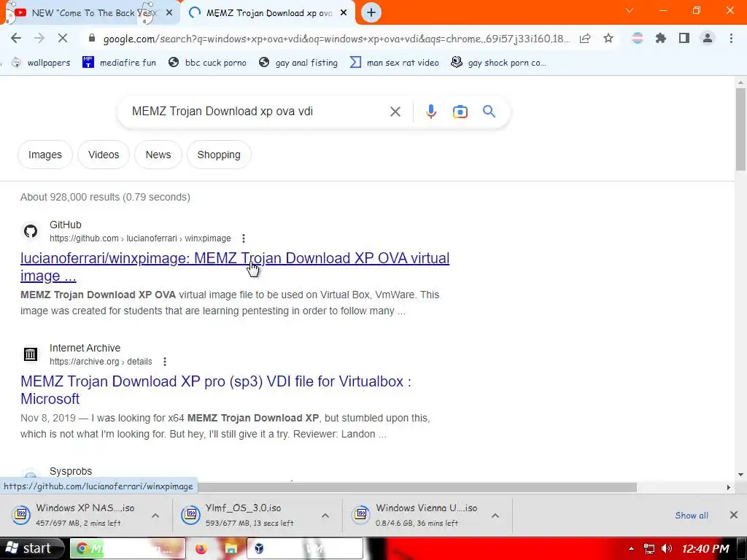Submit search with magnifier icon
The image size is (747, 560).
[489, 112]
